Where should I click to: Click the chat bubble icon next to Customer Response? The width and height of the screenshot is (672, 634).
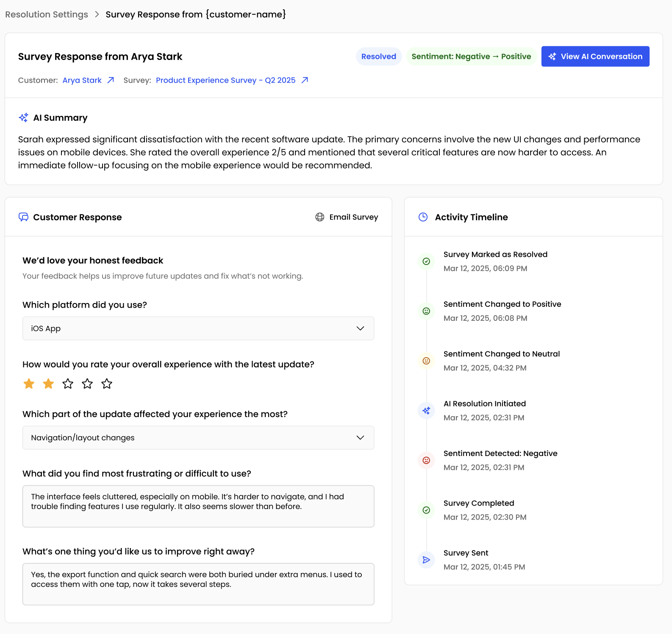pos(24,217)
